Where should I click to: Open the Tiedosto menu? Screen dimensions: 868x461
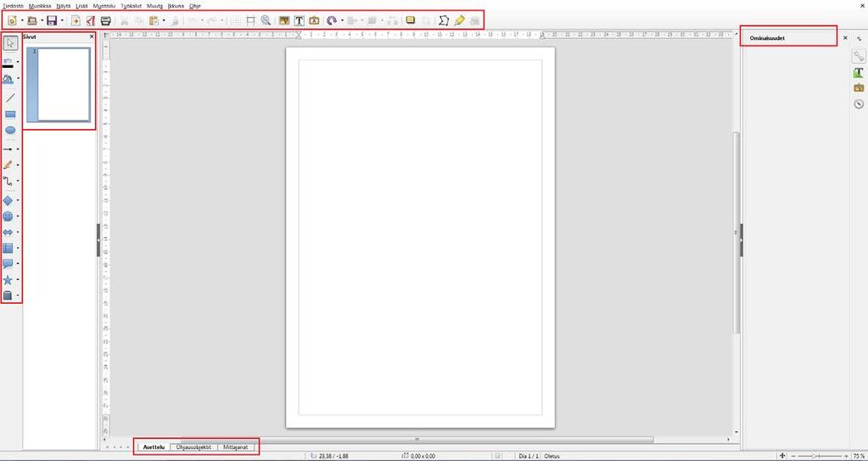13,6
